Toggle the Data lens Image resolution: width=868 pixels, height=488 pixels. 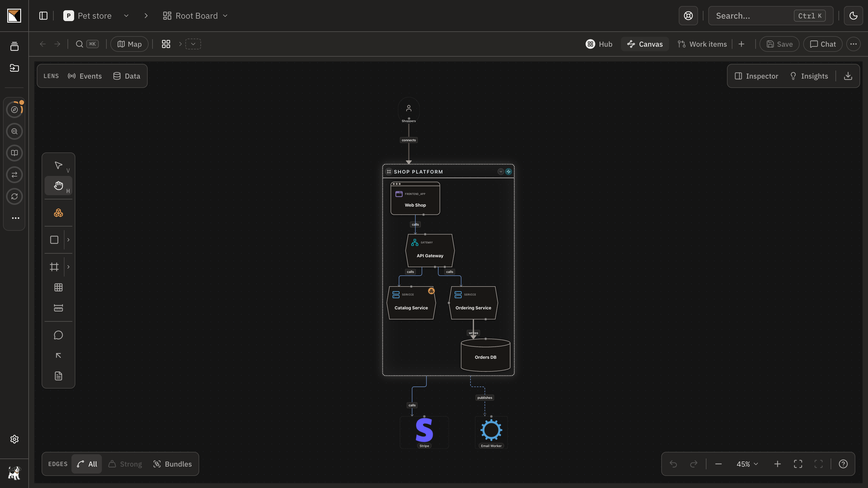pyautogui.click(x=127, y=76)
